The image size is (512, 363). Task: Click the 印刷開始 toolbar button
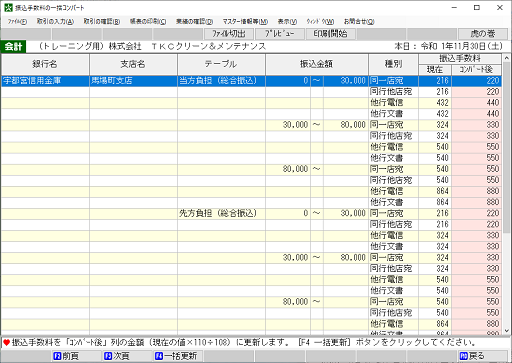[330, 34]
